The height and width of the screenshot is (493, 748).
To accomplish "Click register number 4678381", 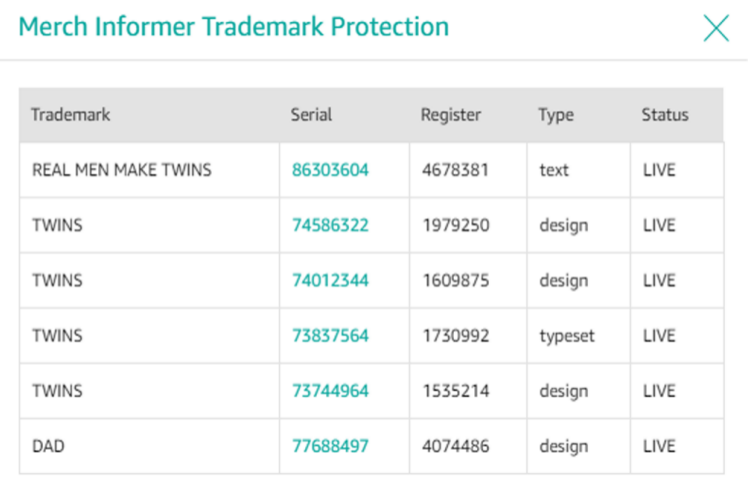I will [456, 170].
